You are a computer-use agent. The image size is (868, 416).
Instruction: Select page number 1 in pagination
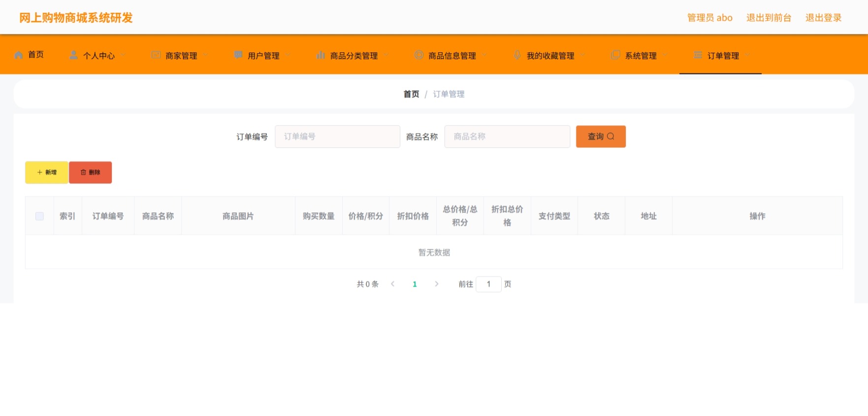(x=415, y=284)
